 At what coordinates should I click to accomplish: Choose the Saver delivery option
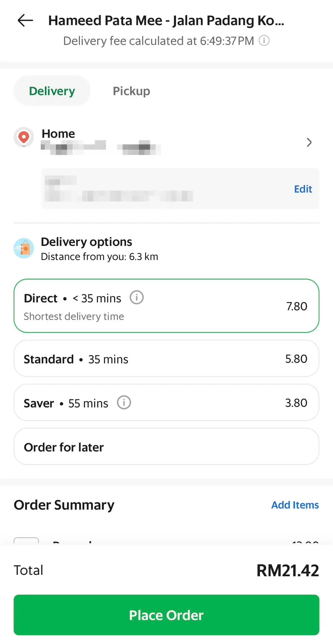coord(166,402)
